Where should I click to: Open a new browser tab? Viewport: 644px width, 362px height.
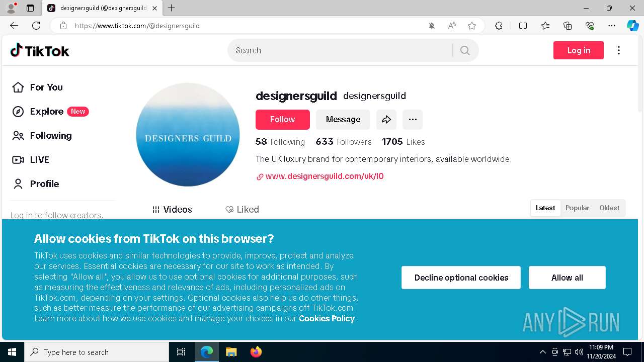pyautogui.click(x=172, y=8)
